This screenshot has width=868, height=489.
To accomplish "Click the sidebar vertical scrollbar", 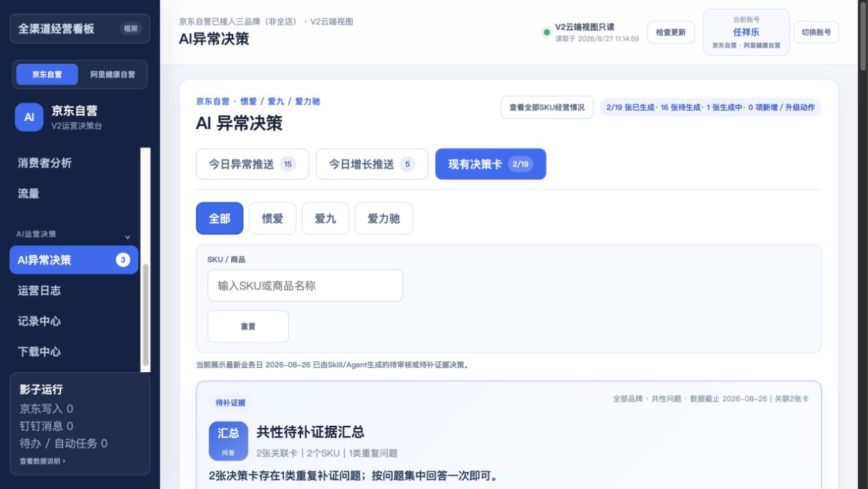I will point(145,316).
